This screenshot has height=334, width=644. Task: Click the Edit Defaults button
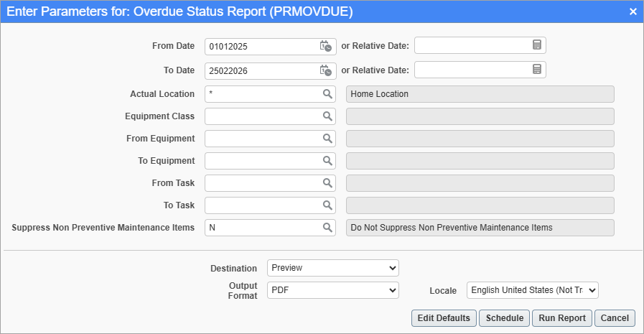point(444,318)
